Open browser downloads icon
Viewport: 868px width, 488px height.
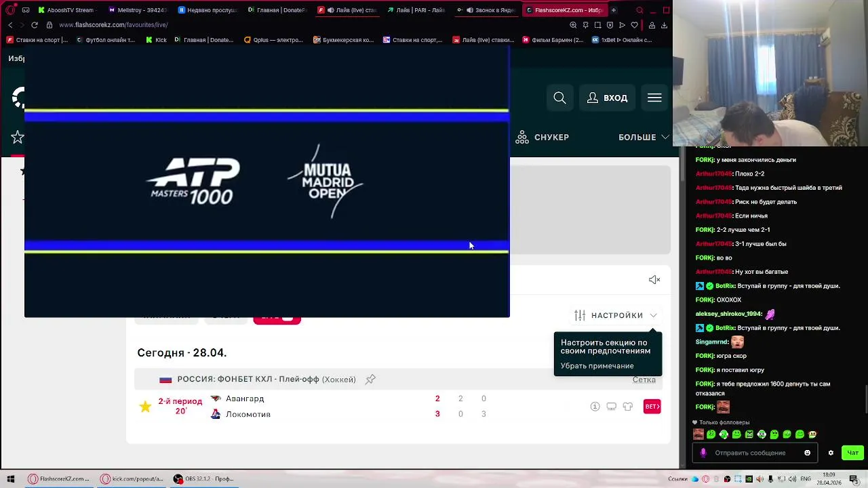664,25
